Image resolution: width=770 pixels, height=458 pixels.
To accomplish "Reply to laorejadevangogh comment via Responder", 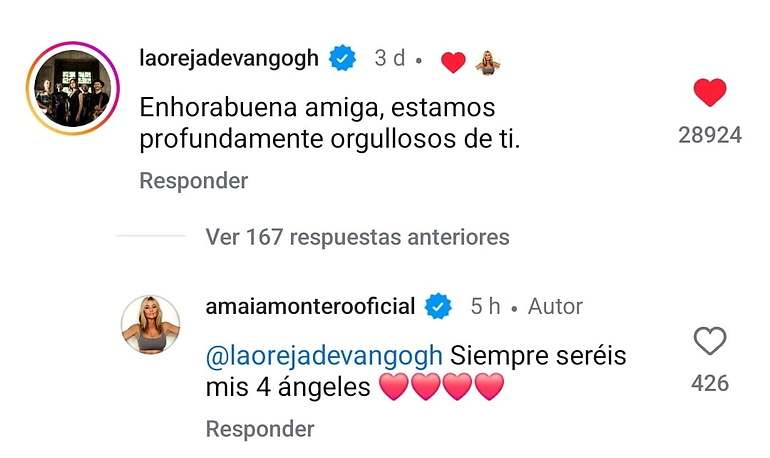I will pyautogui.click(x=193, y=181).
